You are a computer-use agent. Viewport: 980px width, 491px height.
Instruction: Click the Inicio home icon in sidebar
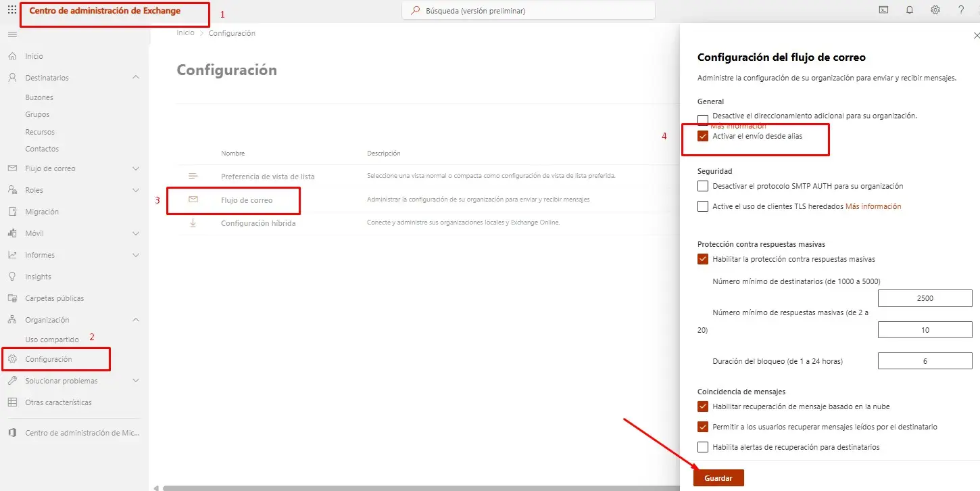coord(12,56)
